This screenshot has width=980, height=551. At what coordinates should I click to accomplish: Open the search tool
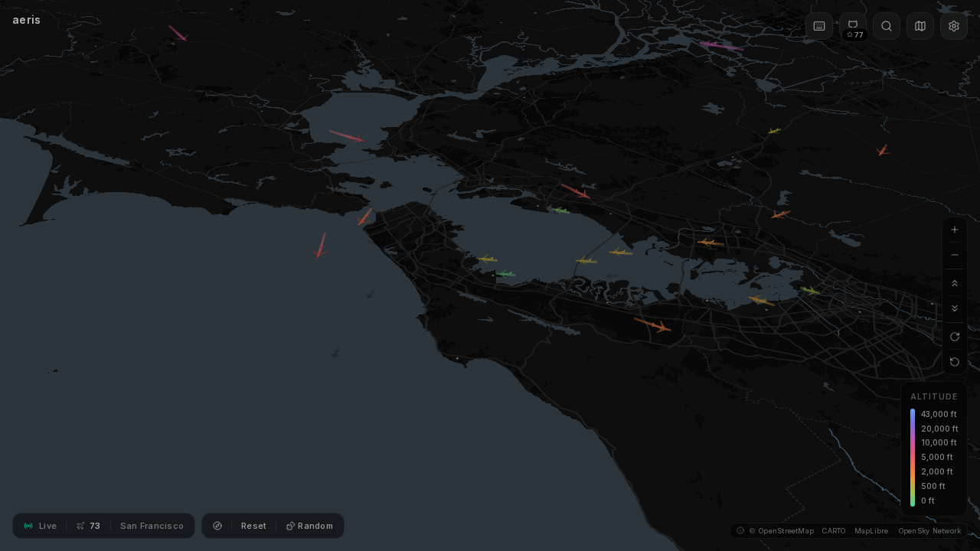coord(886,25)
